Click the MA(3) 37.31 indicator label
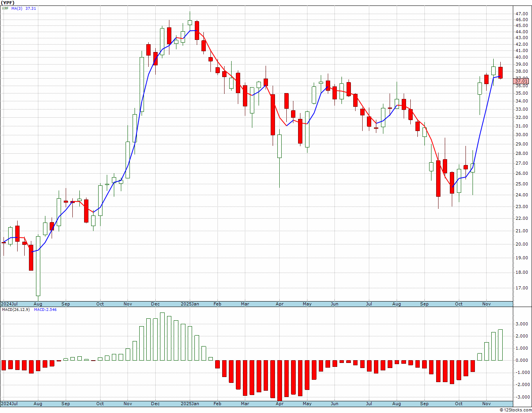 [23, 8]
